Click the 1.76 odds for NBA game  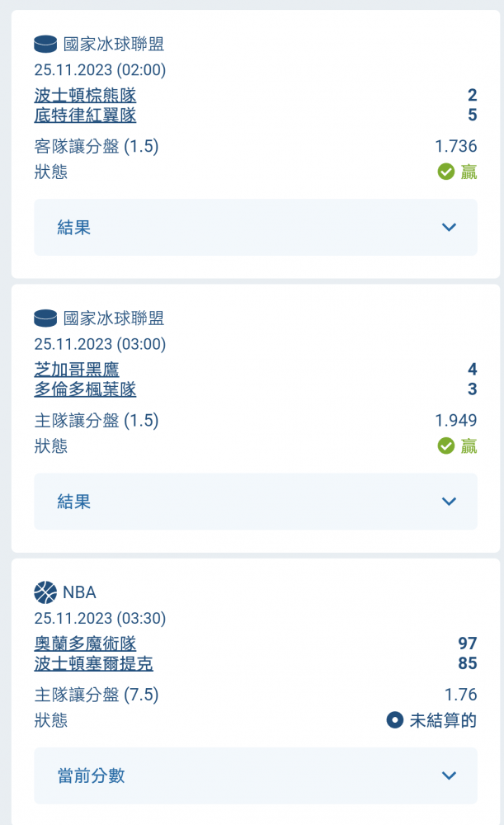coord(460,694)
